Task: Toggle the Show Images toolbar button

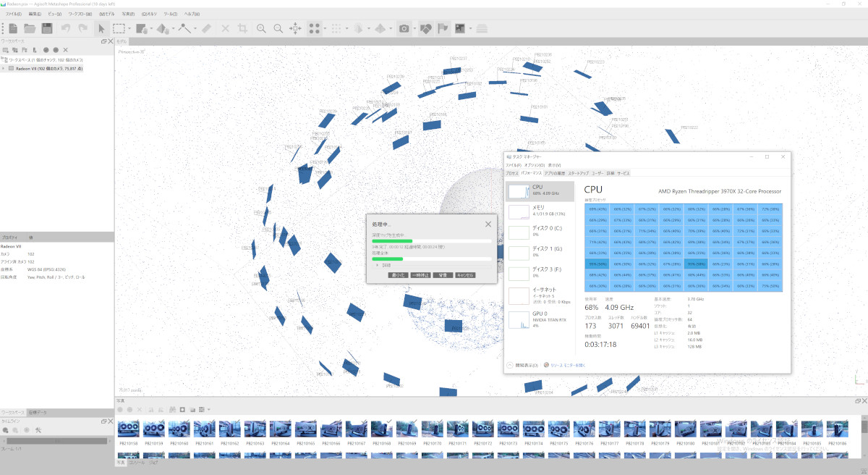Action: [x=460, y=28]
